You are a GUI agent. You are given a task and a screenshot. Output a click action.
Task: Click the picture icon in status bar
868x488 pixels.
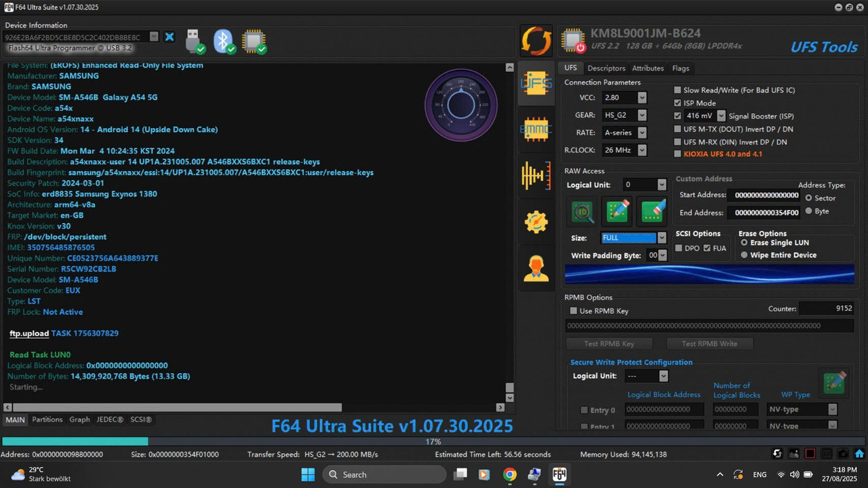coord(794,454)
